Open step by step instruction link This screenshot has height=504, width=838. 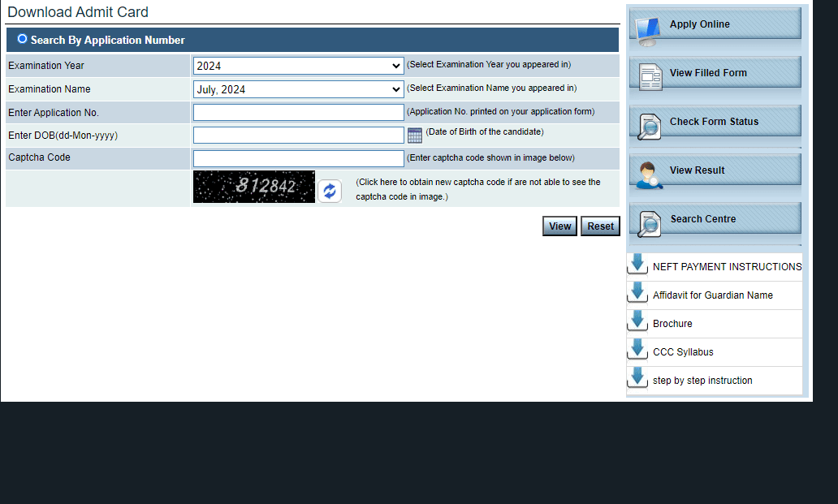tap(702, 381)
